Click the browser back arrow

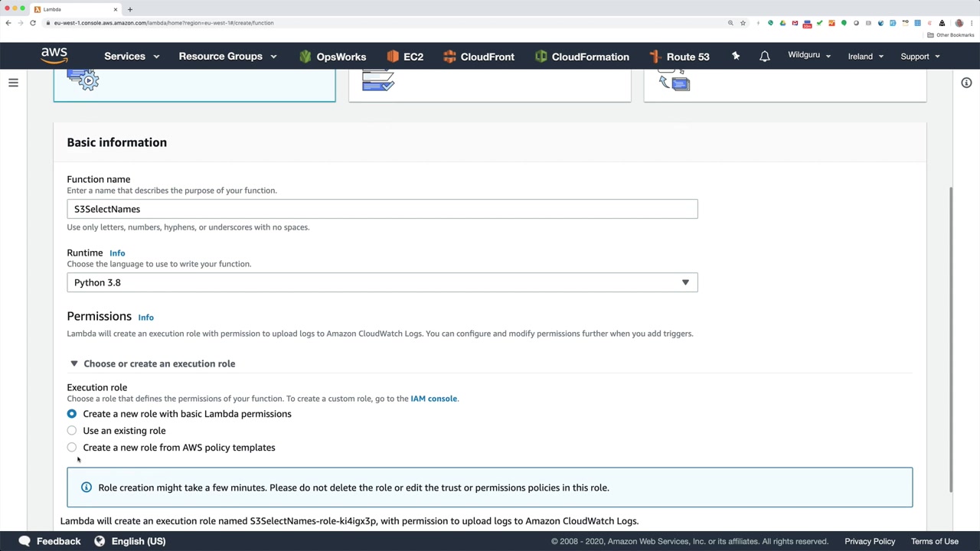(8, 23)
